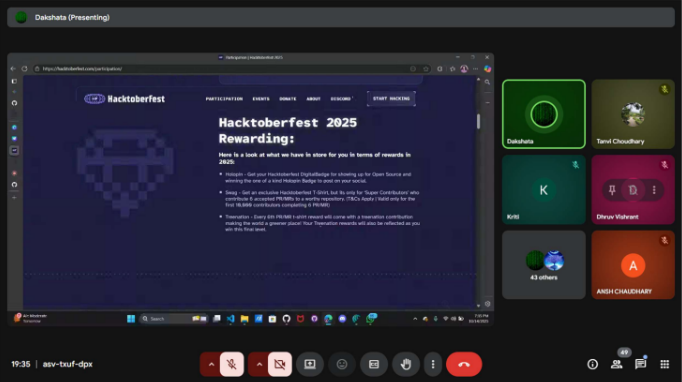Toggle closed captions
The height and width of the screenshot is (382, 682).
click(x=374, y=364)
